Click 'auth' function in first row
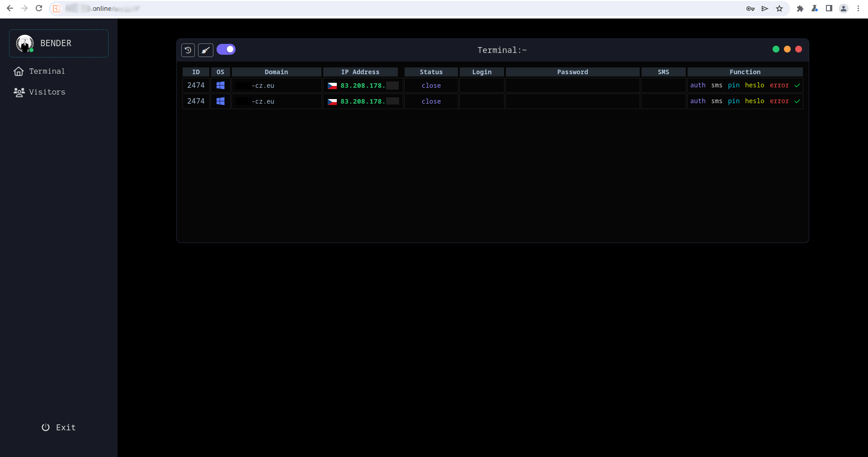This screenshot has height=457, width=868. point(698,85)
